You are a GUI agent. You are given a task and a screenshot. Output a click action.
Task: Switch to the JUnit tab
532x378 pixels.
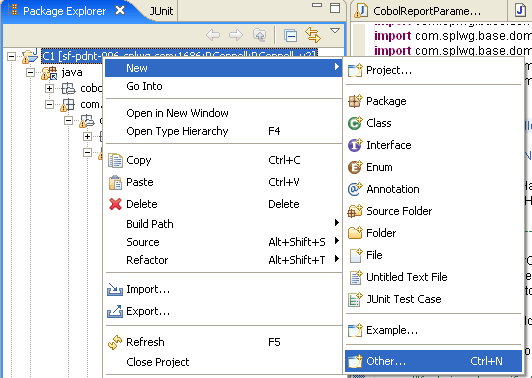(161, 11)
